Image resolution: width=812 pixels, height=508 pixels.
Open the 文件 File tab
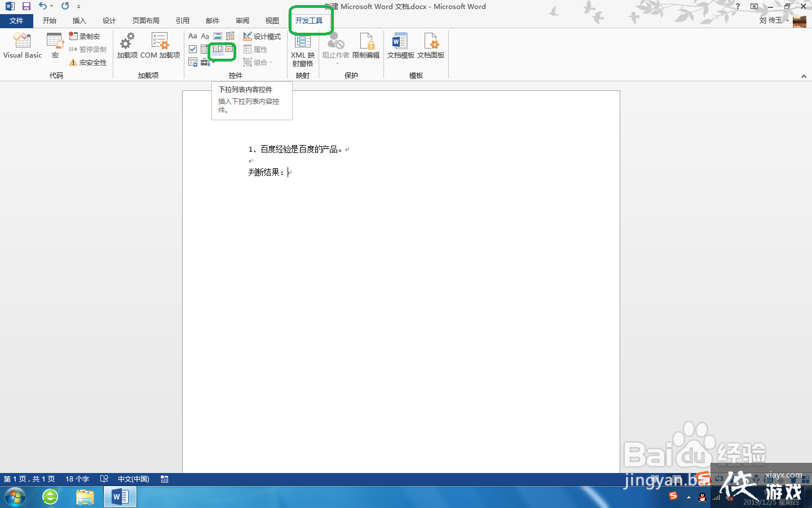coord(16,21)
